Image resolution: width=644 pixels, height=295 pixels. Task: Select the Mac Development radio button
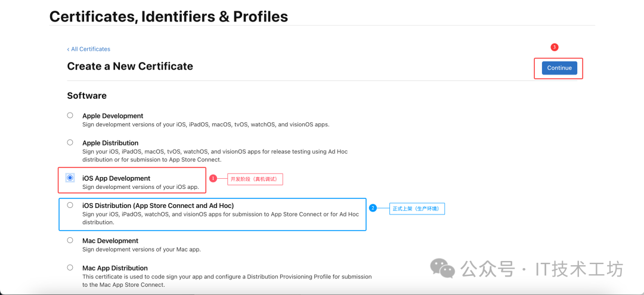[70, 240]
